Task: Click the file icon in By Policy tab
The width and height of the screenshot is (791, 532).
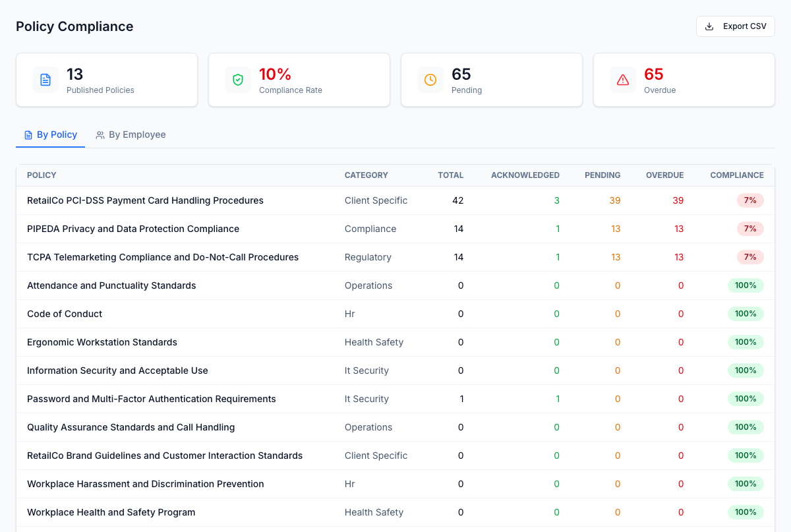Action: [28, 135]
